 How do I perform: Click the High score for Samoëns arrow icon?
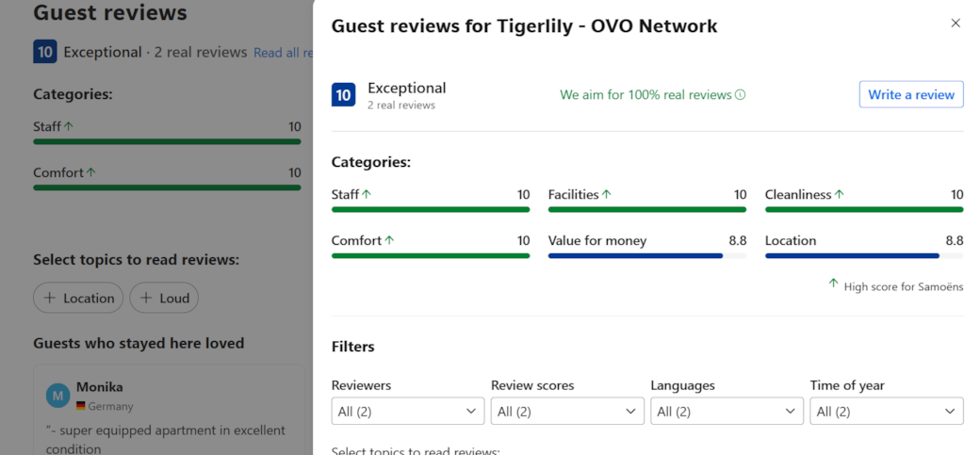click(x=833, y=284)
